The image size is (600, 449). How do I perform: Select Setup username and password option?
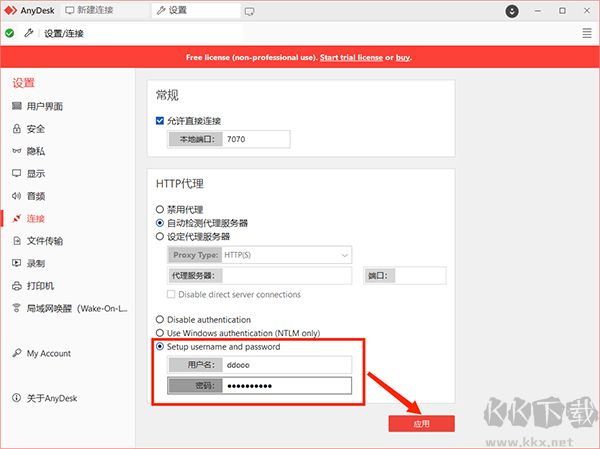coord(160,346)
